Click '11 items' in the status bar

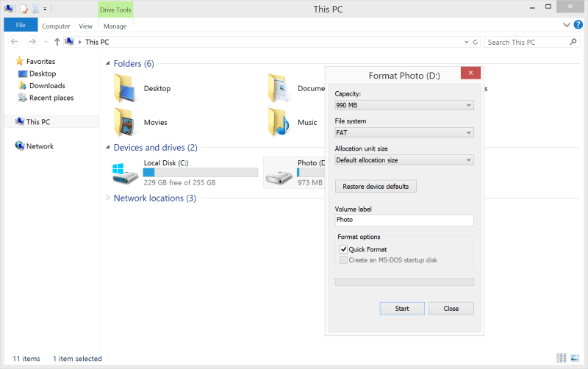coord(26,359)
